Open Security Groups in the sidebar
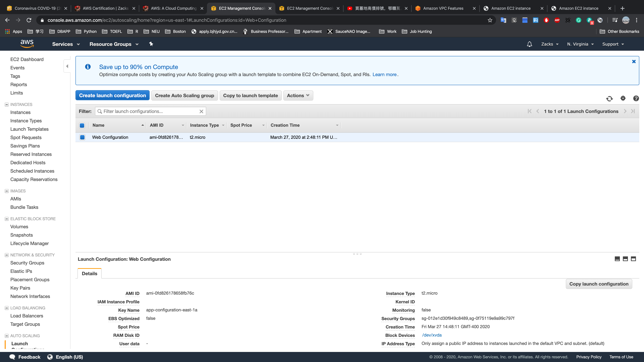Screen dimensions: 644x362 coord(27,263)
